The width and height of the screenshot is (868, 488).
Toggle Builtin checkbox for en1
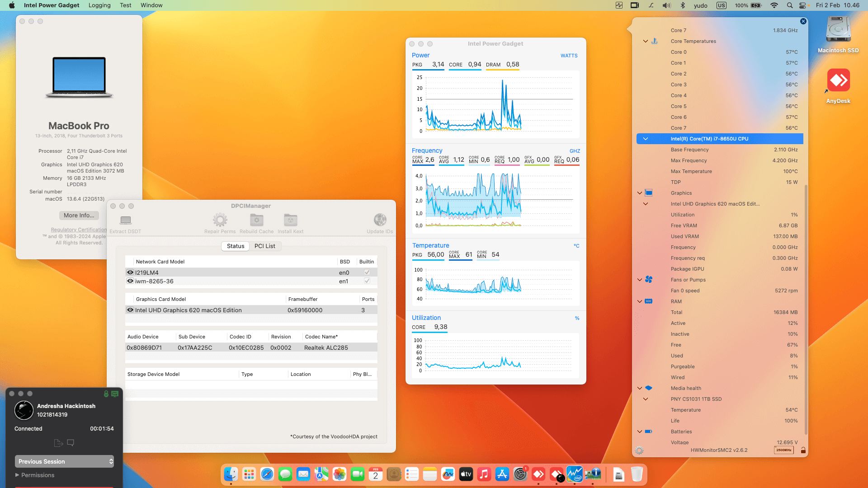[367, 281]
